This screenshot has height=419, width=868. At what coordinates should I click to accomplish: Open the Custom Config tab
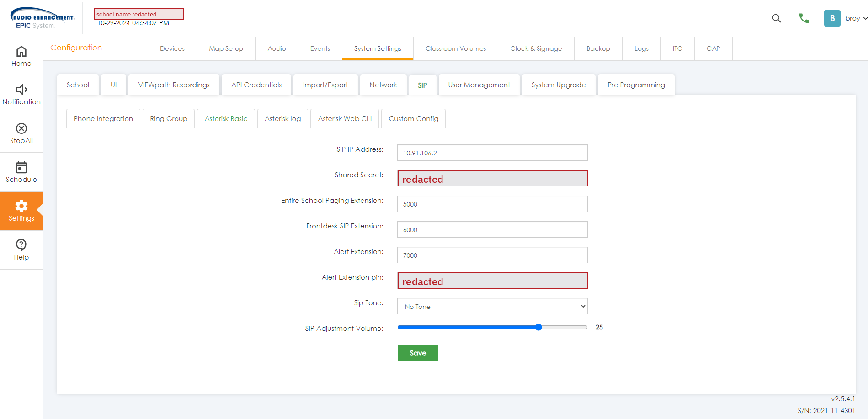tap(414, 119)
